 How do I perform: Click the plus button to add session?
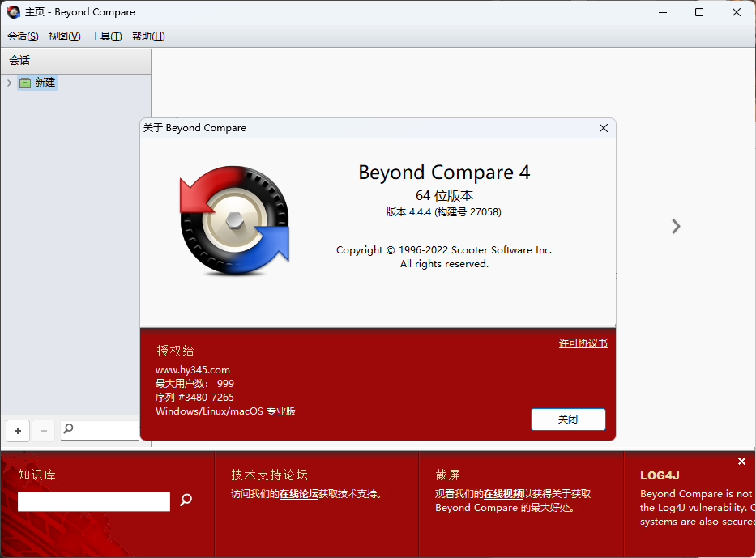tap(18, 430)
